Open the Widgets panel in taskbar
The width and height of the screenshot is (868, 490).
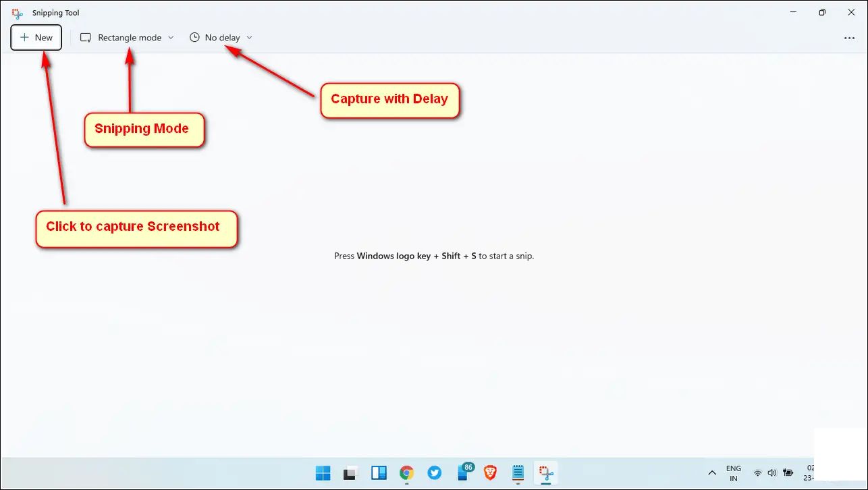379,473
